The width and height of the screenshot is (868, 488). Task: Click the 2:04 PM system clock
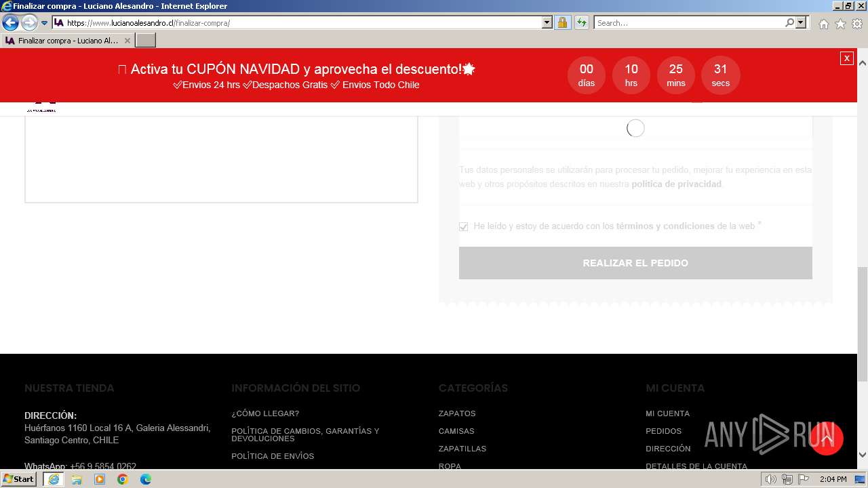pos(833,479)
